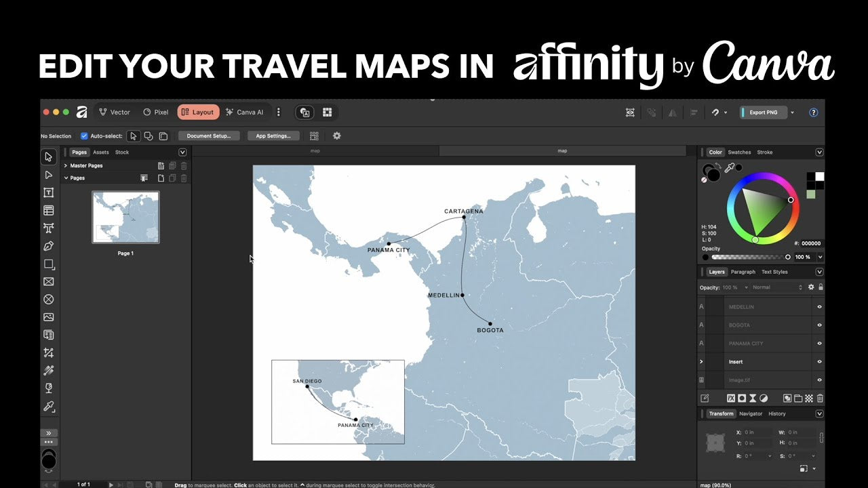Image resolution: width=868 pixels, height=488 pixels.
Task: Toggle visibility of the Insert layer
Action: point(819,362)
